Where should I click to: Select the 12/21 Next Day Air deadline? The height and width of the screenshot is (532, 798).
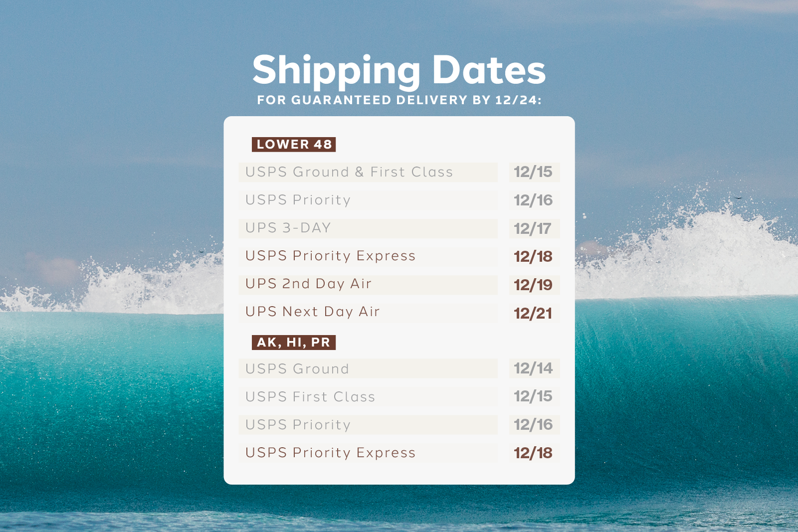(533, 314)
